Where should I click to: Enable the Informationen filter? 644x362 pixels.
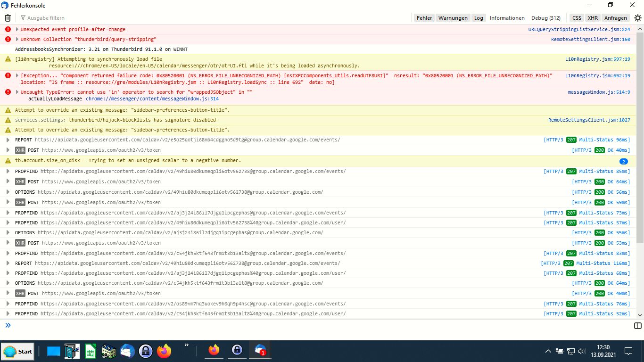point(507,18)
